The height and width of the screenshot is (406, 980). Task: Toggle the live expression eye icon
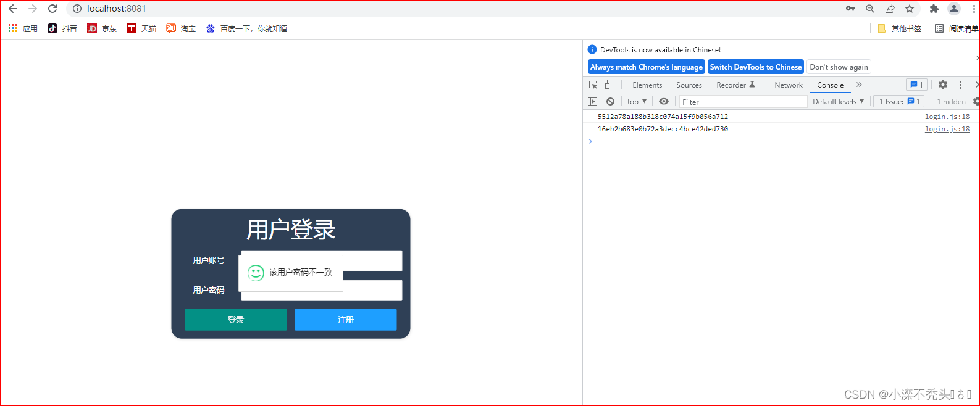[x=664, y=102]
